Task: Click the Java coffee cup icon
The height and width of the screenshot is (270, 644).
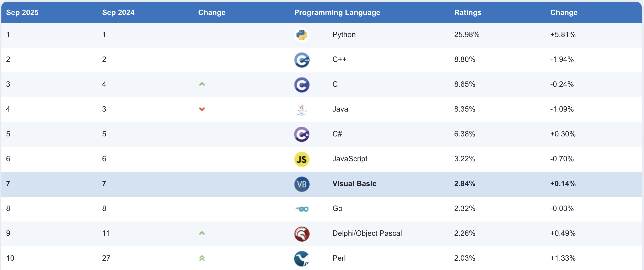Action: tap(301, 109)
